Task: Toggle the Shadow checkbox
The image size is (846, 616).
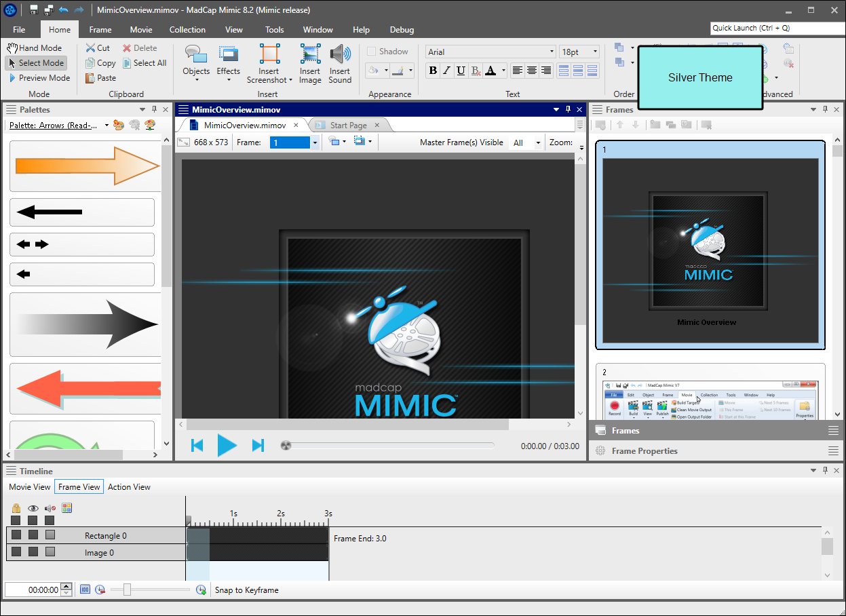Action: pyautogui.click(x=371, y=52)
